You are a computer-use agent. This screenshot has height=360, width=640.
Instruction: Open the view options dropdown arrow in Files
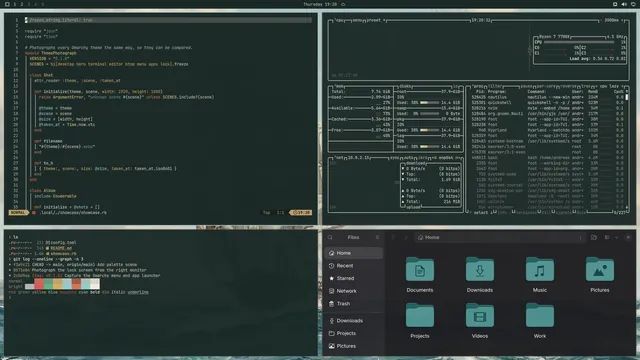pos(616,237)
